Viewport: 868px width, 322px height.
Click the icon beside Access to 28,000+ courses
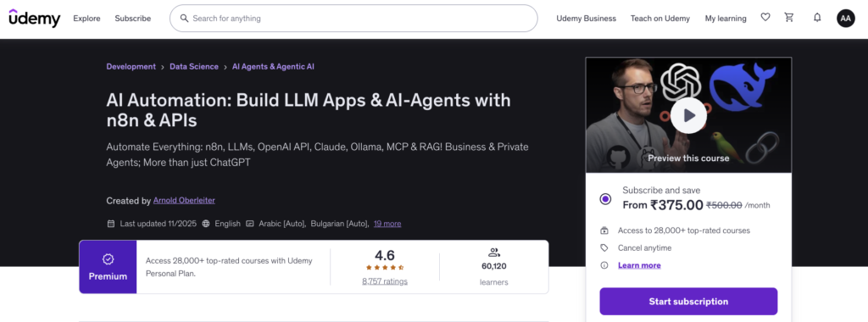(x=604, y=230)
